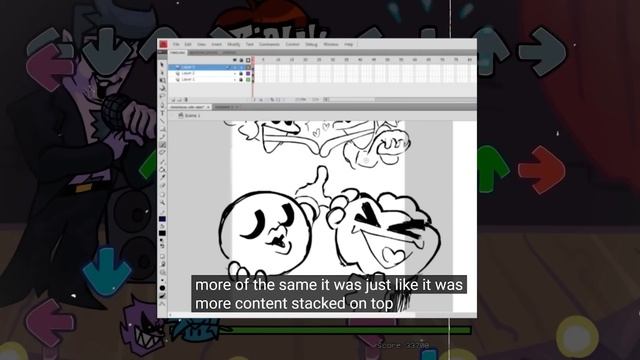The width and height of the screenshot is (640, 360).
Task: Click Layer 2 purple outline color square
Action: pyautogui.click(x=248, y=73)
